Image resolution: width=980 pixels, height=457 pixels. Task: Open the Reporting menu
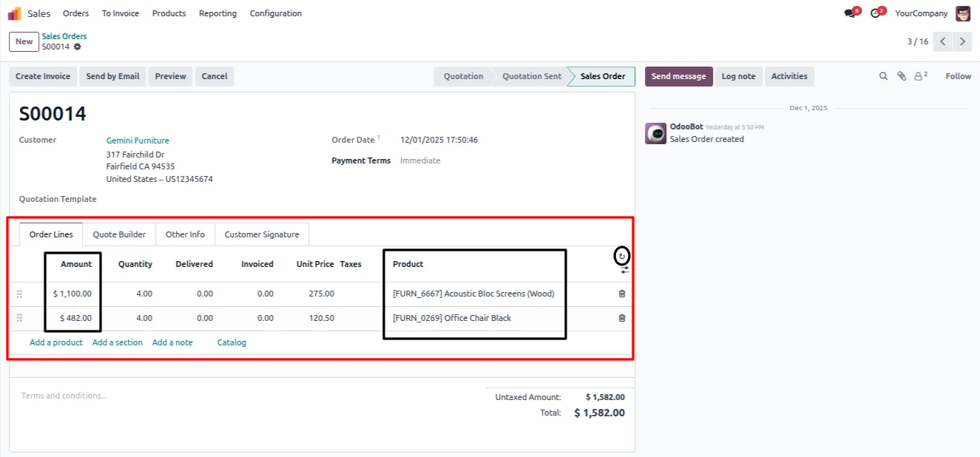coord(217,13)
